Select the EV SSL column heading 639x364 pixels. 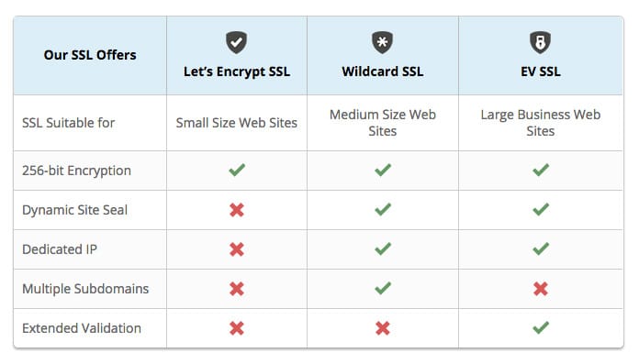[541, 72]
